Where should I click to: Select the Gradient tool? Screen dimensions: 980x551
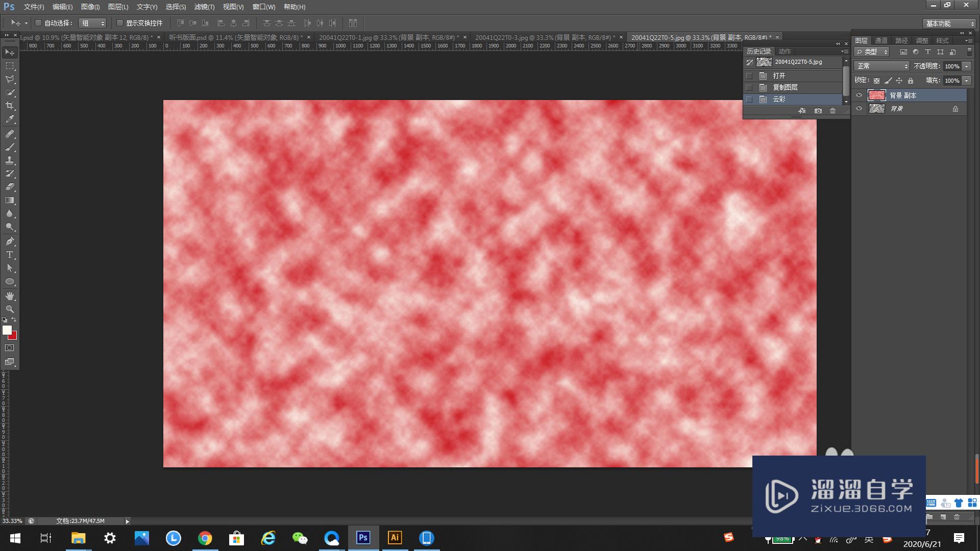click(10, 201)
